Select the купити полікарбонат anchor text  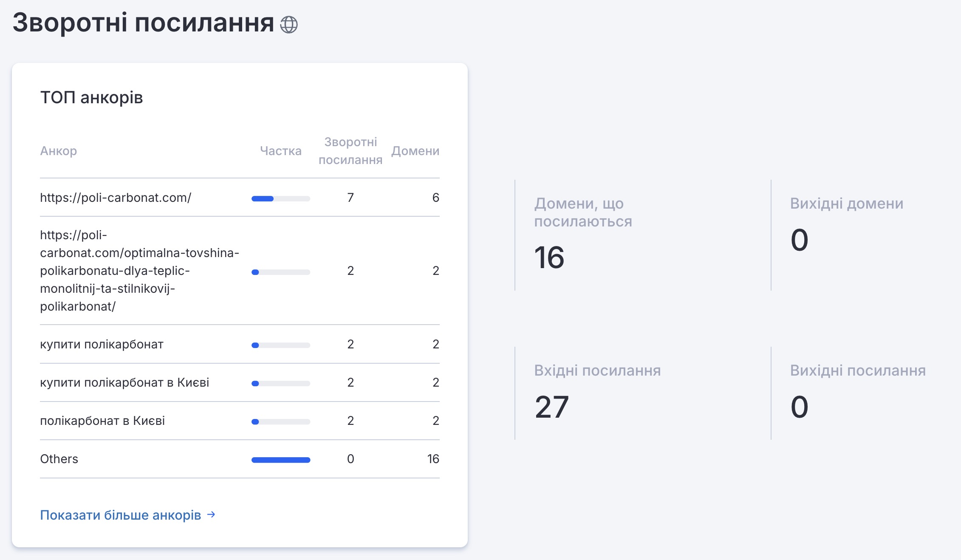tap(102, 344)
